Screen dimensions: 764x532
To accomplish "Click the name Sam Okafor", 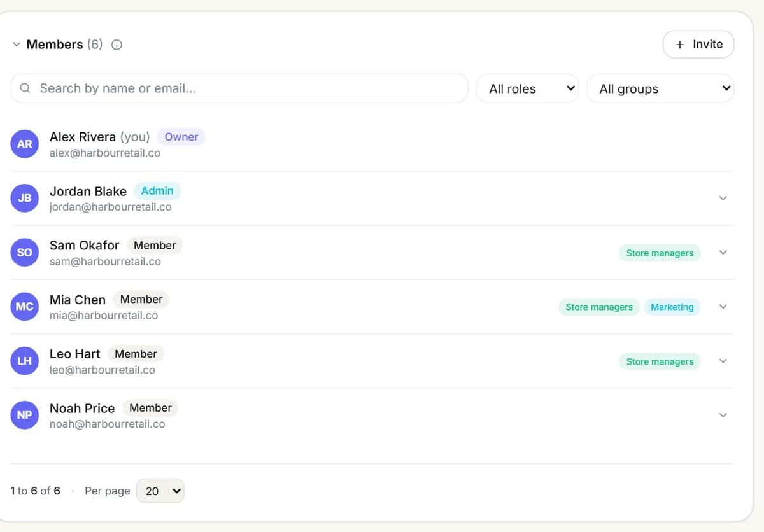I will (x=84, y=246).
